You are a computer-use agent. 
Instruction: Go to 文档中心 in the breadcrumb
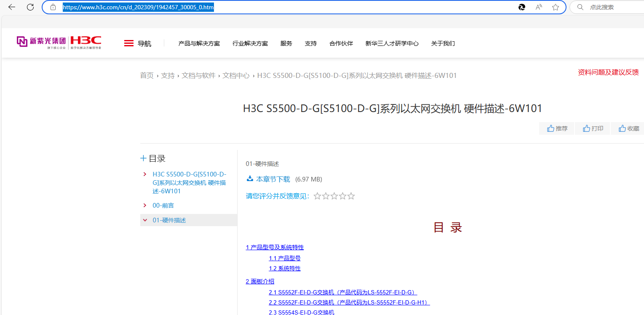click(x=236, y=75)
